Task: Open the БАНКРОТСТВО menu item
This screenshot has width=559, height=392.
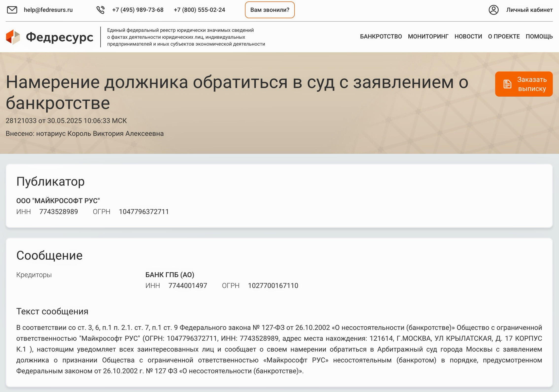Action: pyautogui.click(x=381, y=36)
